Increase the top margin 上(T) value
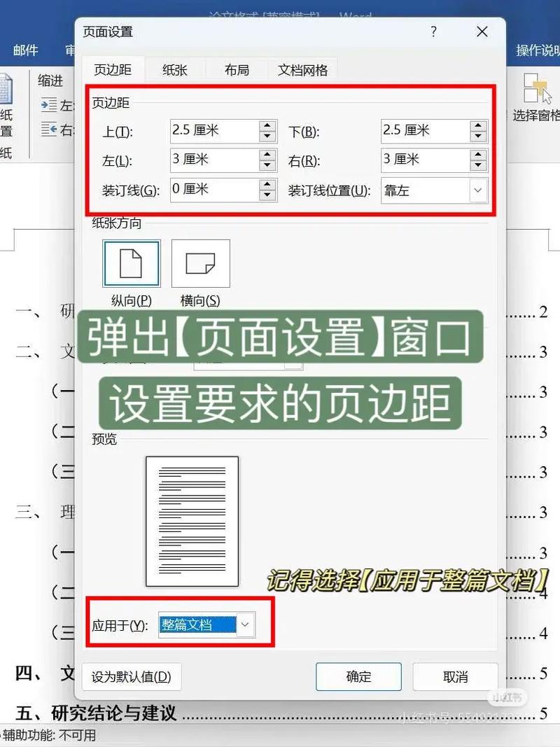The height and width of the screenshot is (747, 560). (267, 125)
